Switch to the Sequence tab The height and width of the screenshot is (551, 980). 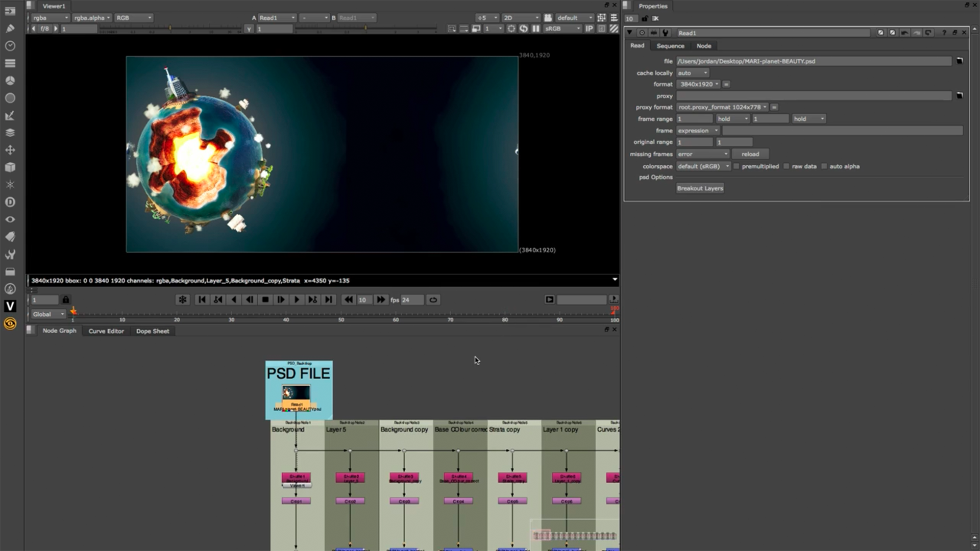[x=670, y=46]
